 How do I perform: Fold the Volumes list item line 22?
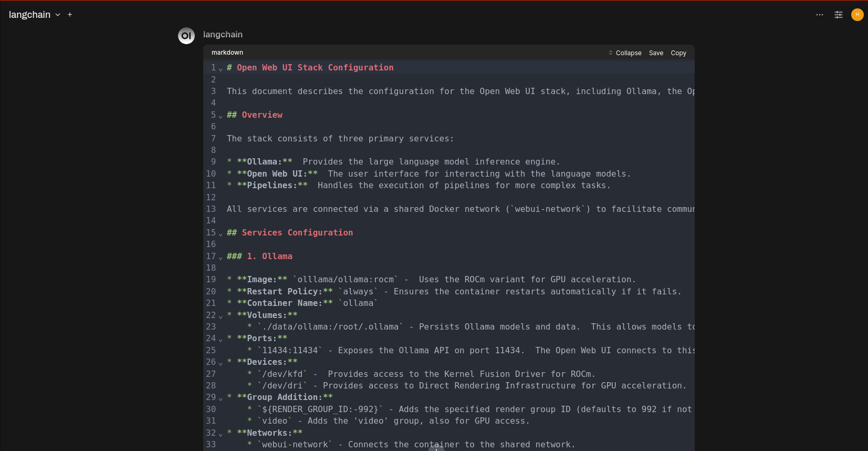[x=221, y=316]
